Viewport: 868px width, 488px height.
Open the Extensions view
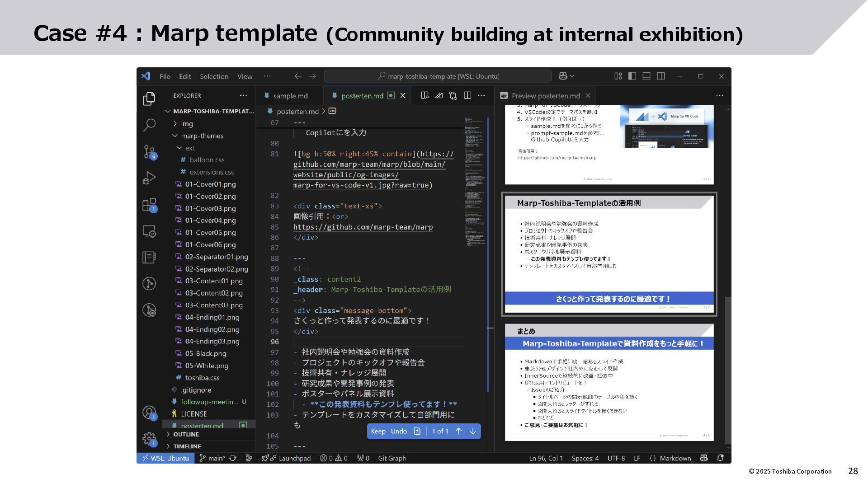149,205
